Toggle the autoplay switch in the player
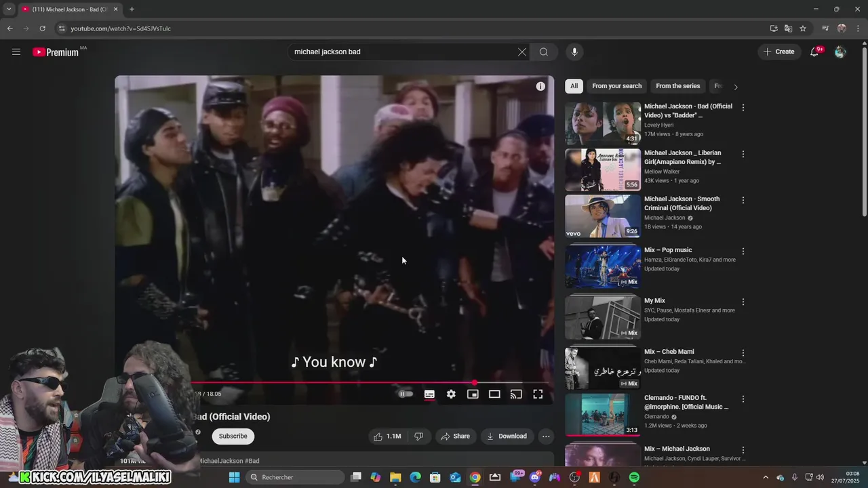The width and height of the screenshot is (868, 488). pos(406,394)
